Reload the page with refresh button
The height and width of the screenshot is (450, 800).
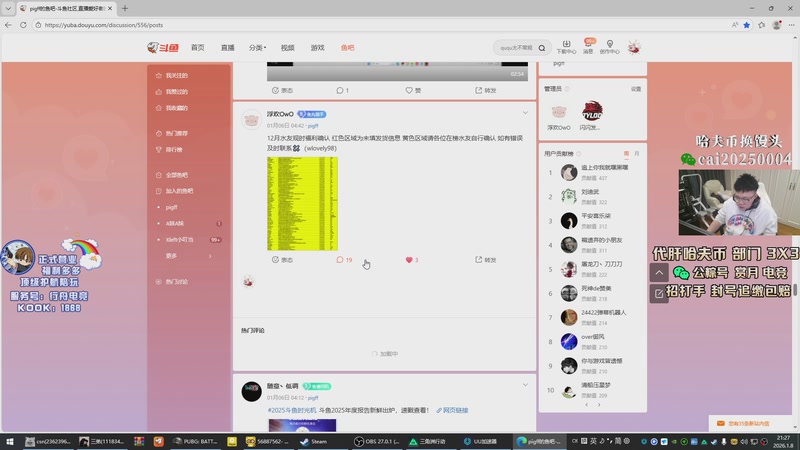coord(23,24)
